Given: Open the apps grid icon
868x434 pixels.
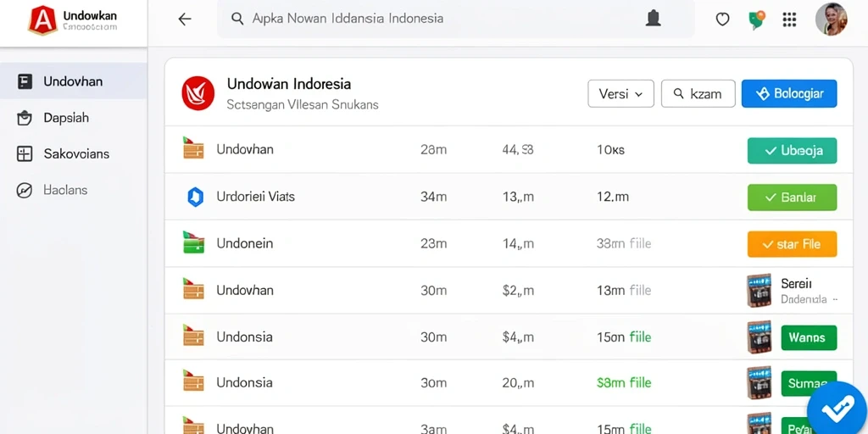Looking at the screenshot, I should click(789, 19).
